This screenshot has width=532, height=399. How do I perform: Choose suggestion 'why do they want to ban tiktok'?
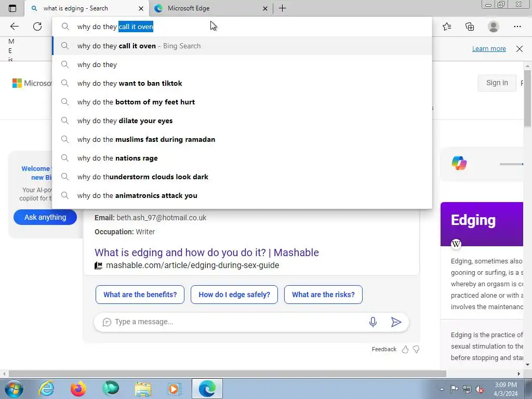(x=242, y=83)
